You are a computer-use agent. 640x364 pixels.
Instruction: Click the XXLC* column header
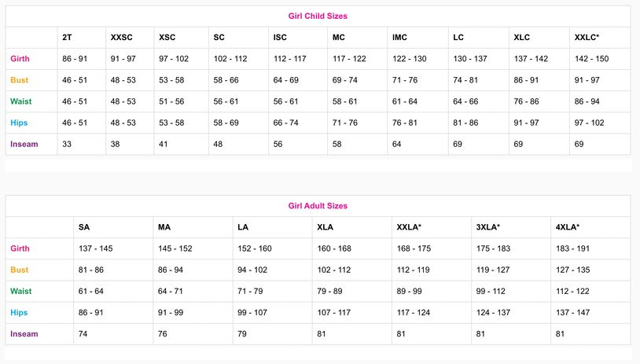click(x=587, y=37)
